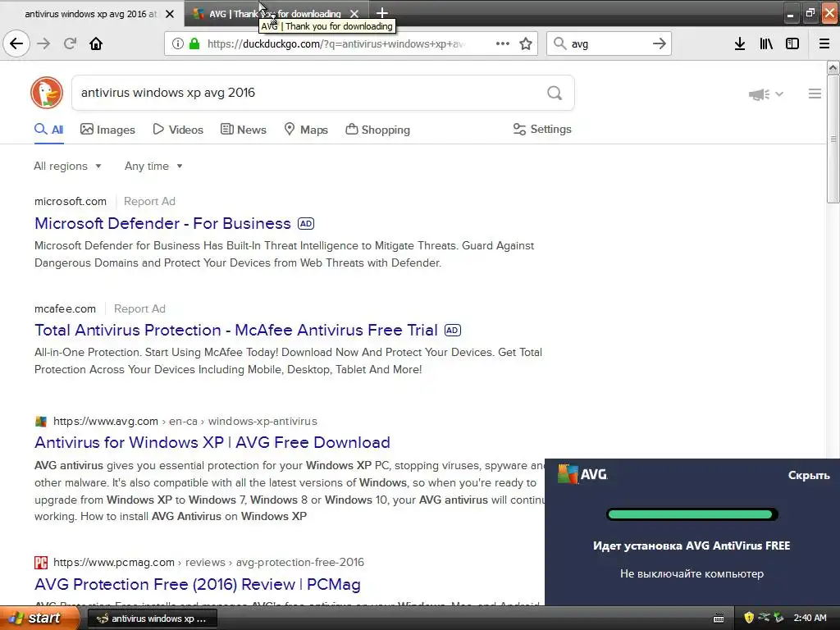This screenshot has height=630, width=840.
Task: Expand the All regions dropdown
Action: [x=67, y=166]
